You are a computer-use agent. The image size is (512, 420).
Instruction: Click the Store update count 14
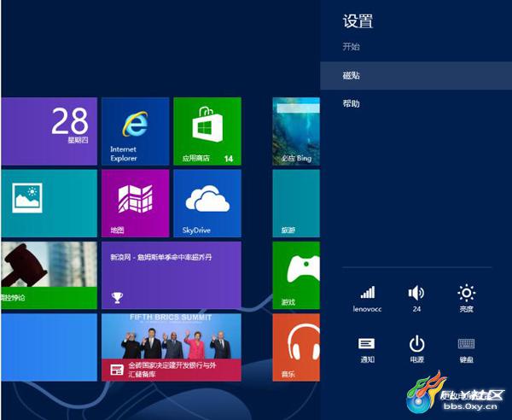(x=229, y=159)
